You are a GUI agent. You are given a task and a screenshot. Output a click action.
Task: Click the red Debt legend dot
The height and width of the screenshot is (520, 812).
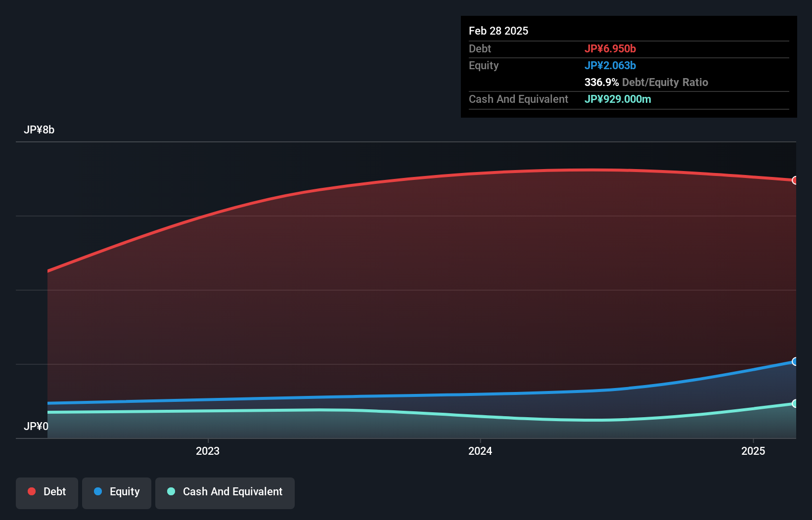(x=31, y=491)
